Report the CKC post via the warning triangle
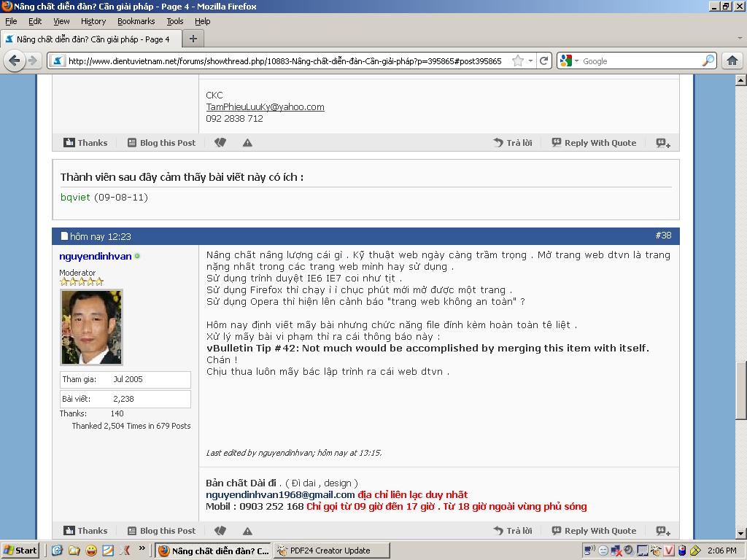The width and height of the screenshot is (747, 560). [247, 143]
